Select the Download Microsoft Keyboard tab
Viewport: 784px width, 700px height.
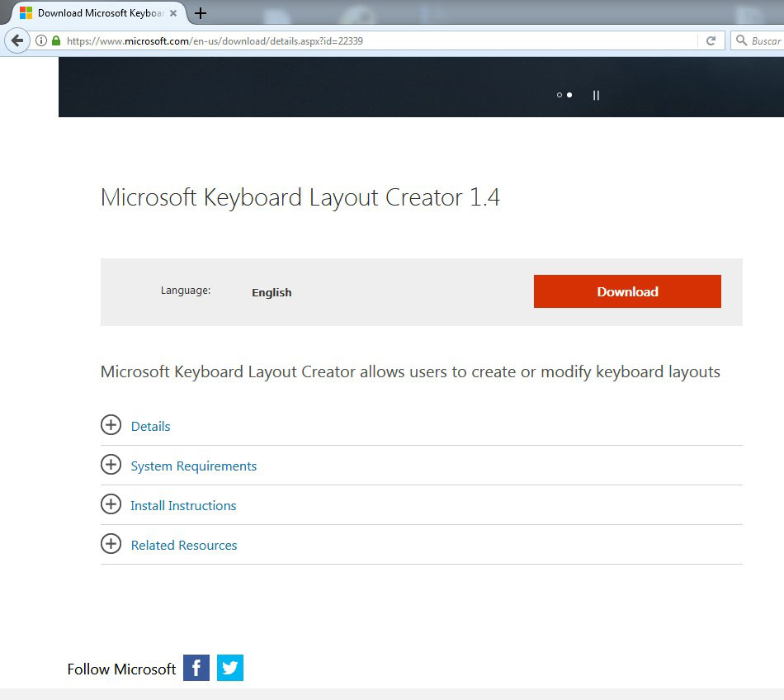tap(97, 13)
